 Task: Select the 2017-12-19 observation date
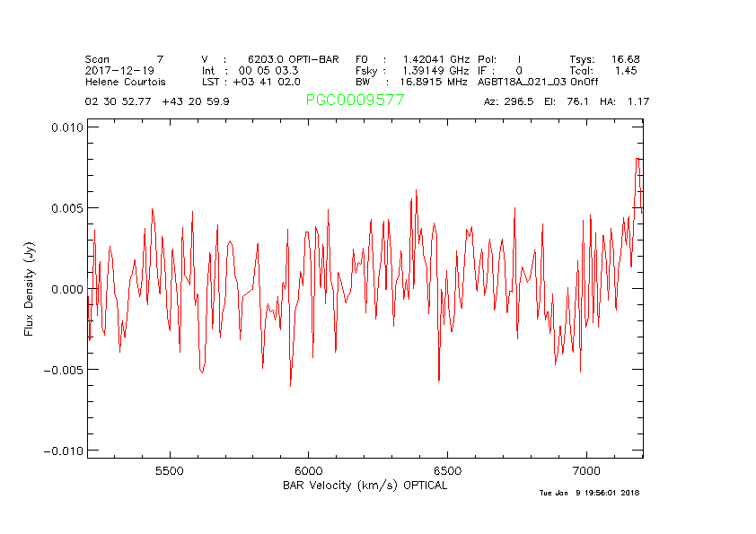click(118, 70)
